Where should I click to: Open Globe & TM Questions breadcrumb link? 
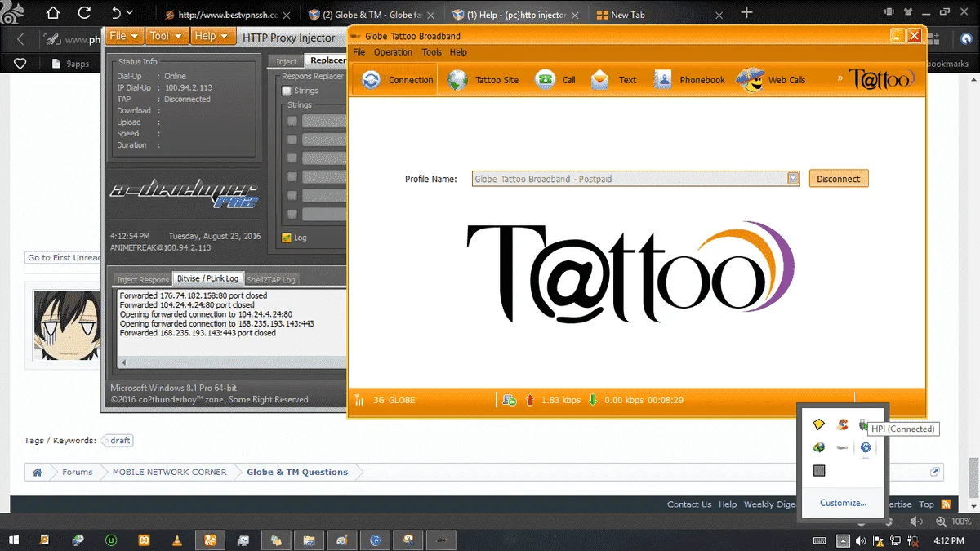(x=297, y=472)
